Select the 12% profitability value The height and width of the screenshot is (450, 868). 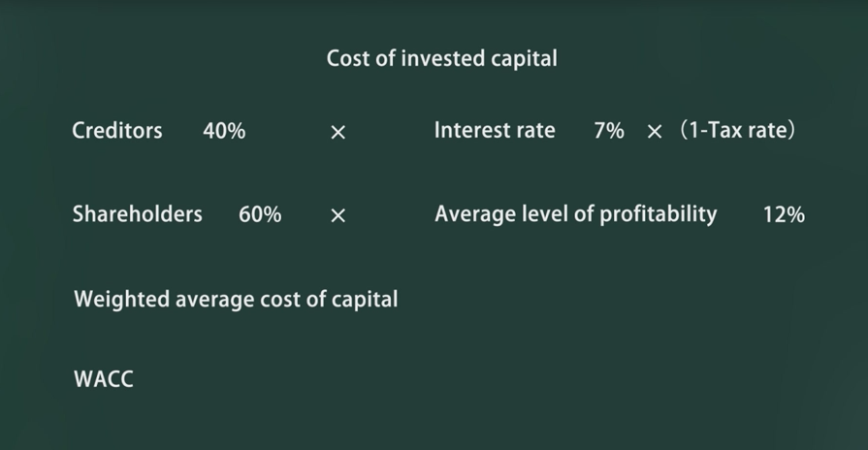(784, 215)
